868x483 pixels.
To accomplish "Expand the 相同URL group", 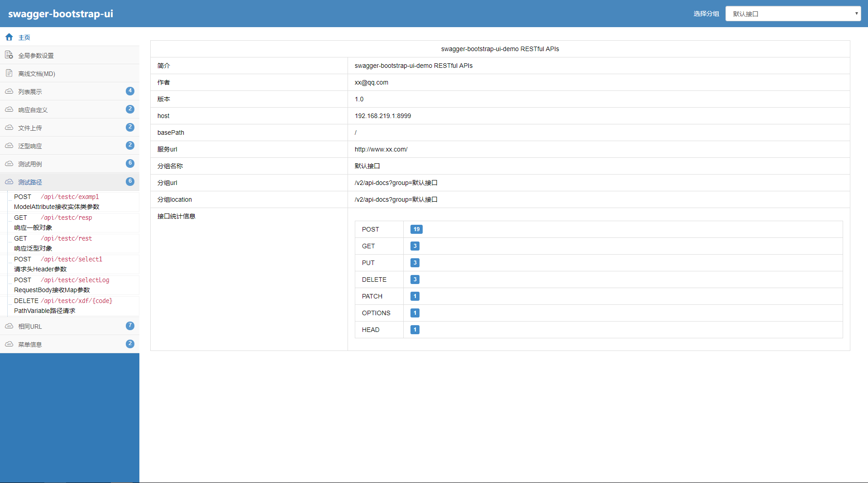I will (x=70, y=326).
